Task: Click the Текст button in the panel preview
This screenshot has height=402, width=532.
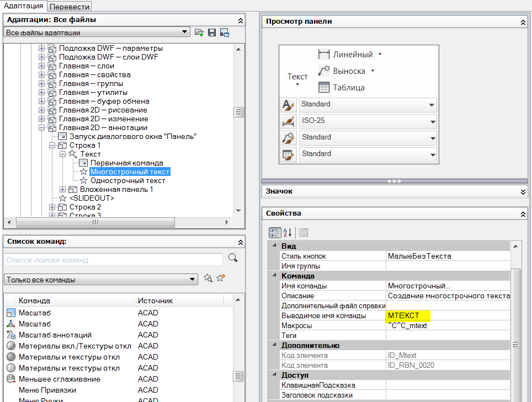Action: [x=297, y=79]
